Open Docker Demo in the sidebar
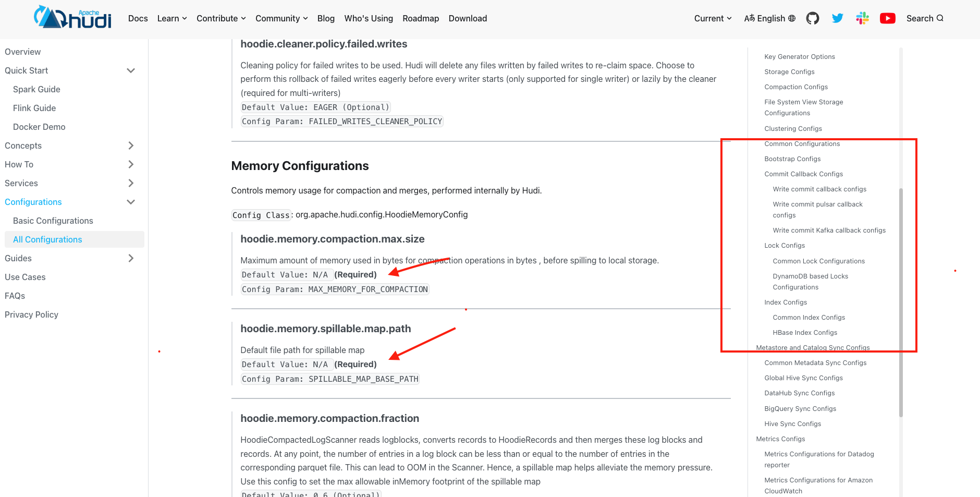 [x=39, y=127]
